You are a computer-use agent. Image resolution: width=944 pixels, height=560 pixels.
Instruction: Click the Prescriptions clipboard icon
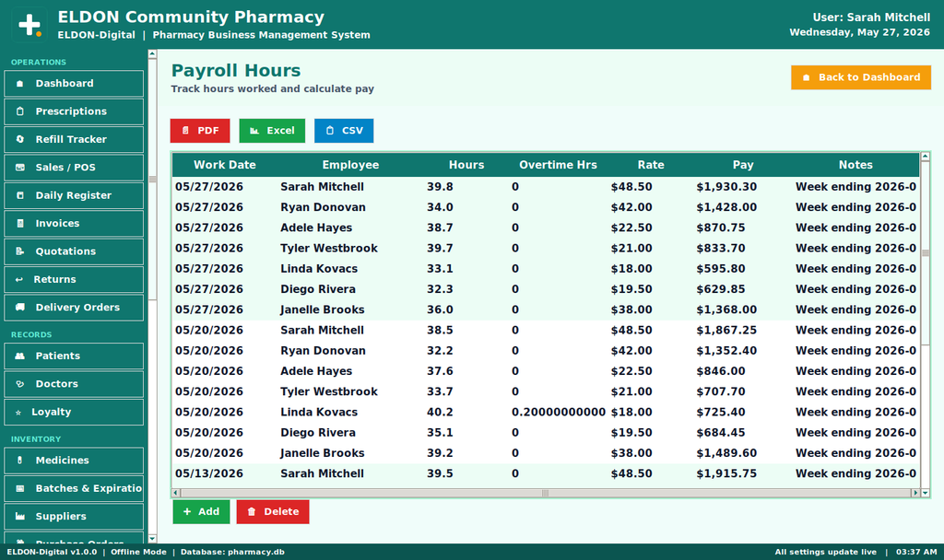coord(20,111)
